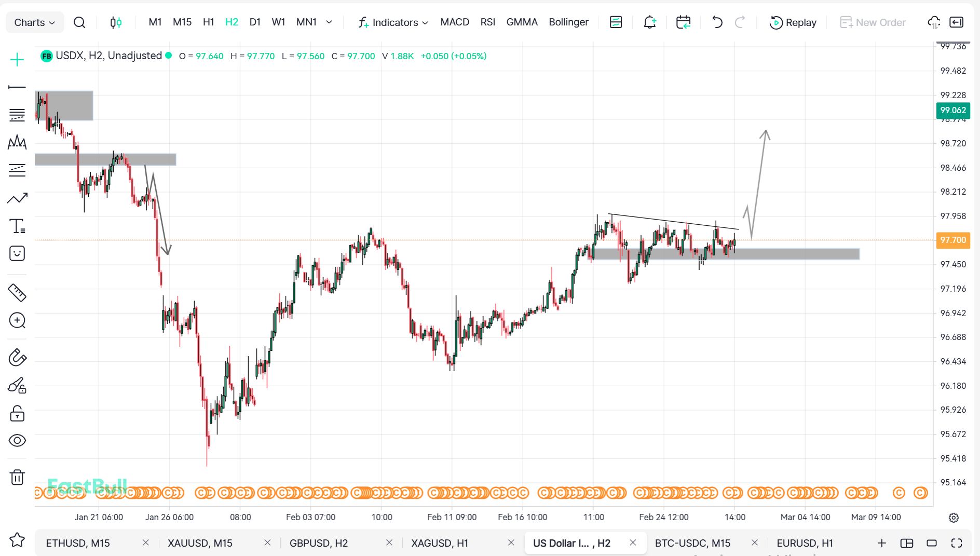Select the ruler measure tool
Screen dimensions: 980x556
click(17, 293)
